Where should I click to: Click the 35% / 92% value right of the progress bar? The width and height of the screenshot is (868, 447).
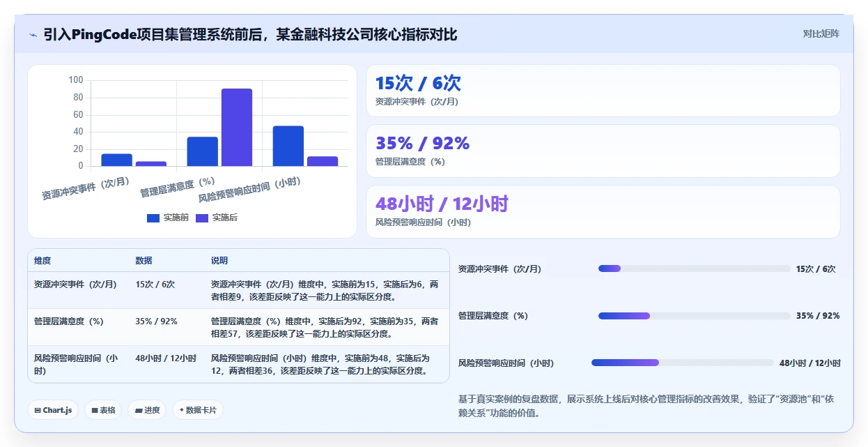818,316
